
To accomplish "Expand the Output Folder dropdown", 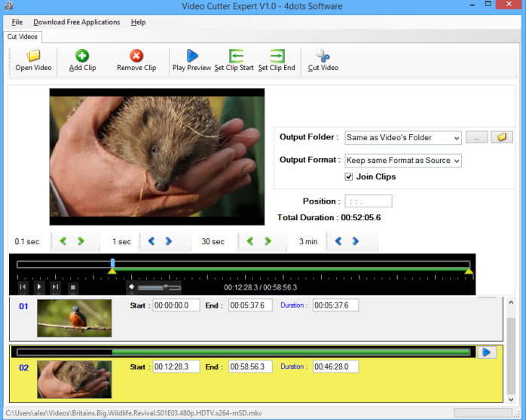I will (455, 138).
